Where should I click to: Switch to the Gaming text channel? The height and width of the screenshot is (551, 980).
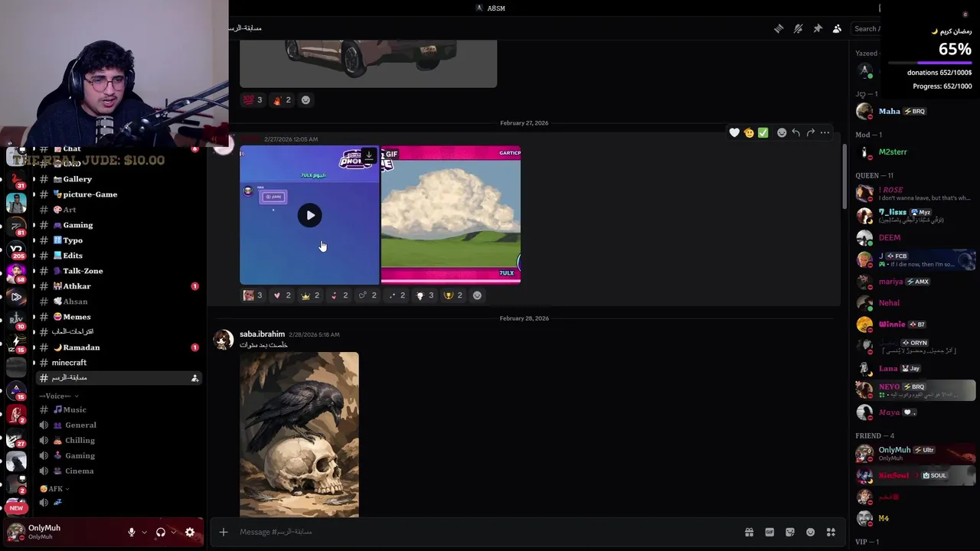(119, 225)
